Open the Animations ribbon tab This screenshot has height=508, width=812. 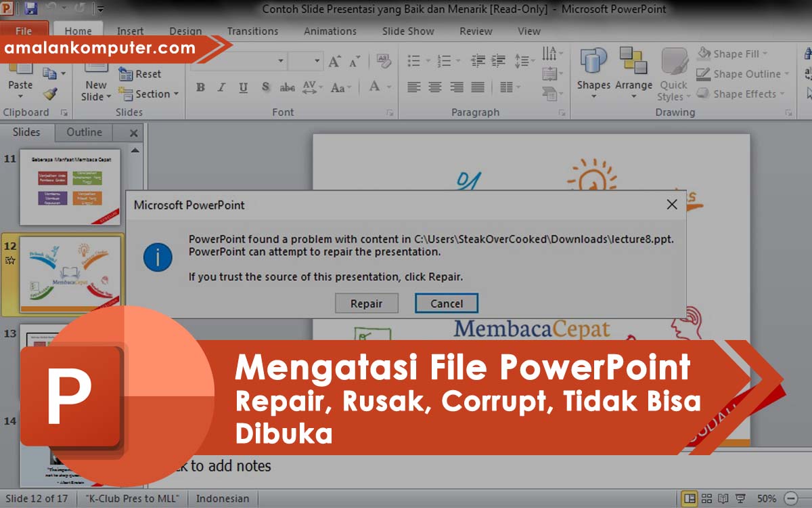pos(329,31)
